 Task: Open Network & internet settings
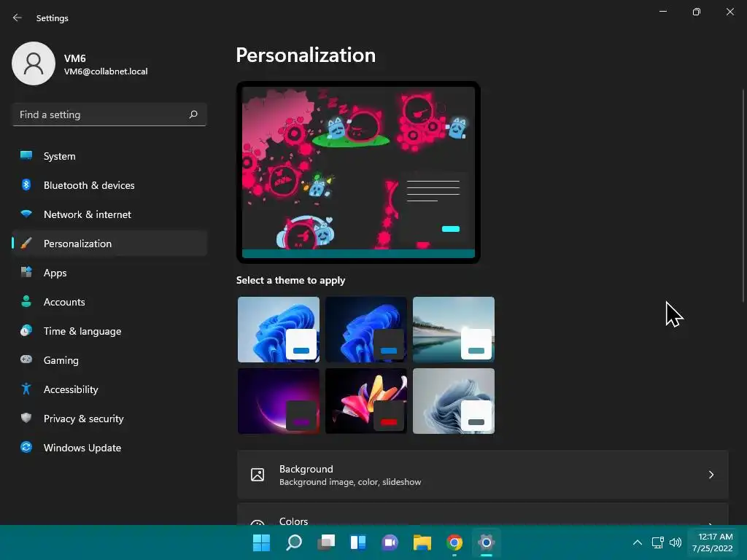pos(109,214)
